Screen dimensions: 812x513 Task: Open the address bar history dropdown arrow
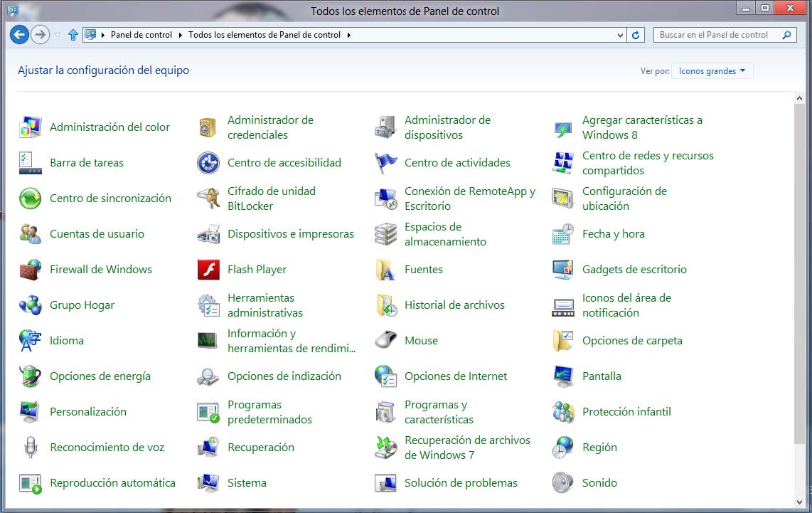coord(621,35)
